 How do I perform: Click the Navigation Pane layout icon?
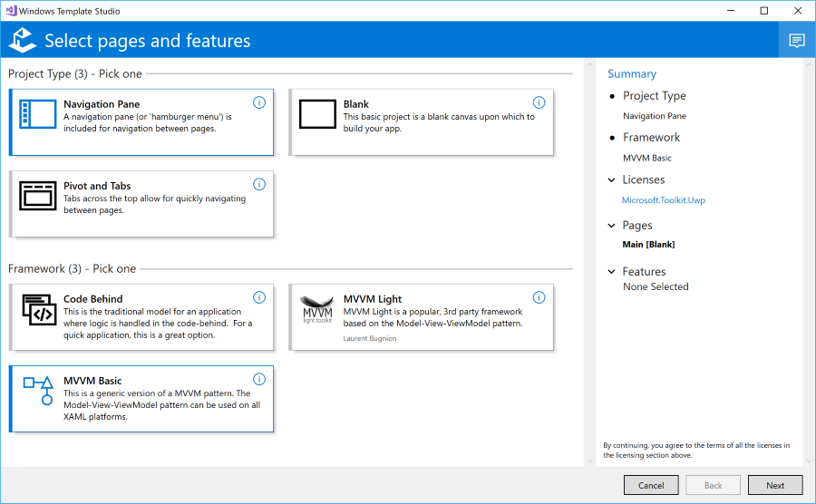[38, 114]
